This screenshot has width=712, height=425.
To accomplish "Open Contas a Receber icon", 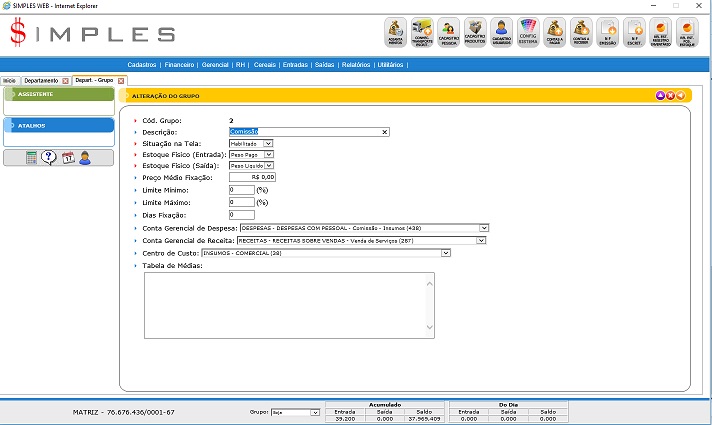I will pos(580,32).
